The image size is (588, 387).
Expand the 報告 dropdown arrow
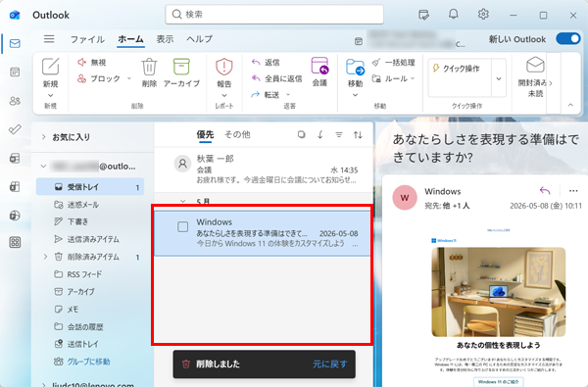pyautogui.click(x=223, y=96)
